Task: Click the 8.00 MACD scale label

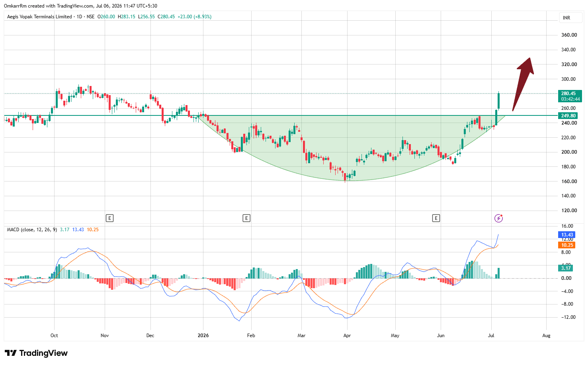Action: click(x=566, y=252)
